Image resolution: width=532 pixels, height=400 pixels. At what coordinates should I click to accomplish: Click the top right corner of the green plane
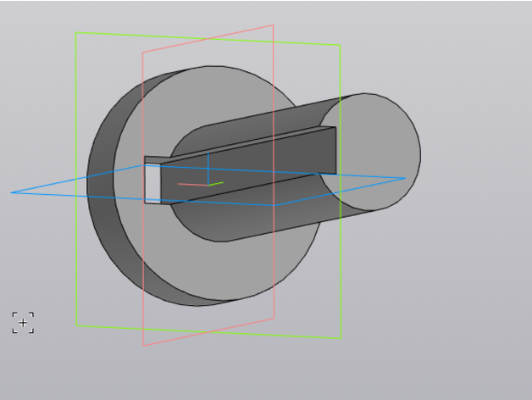click(339, 45)
